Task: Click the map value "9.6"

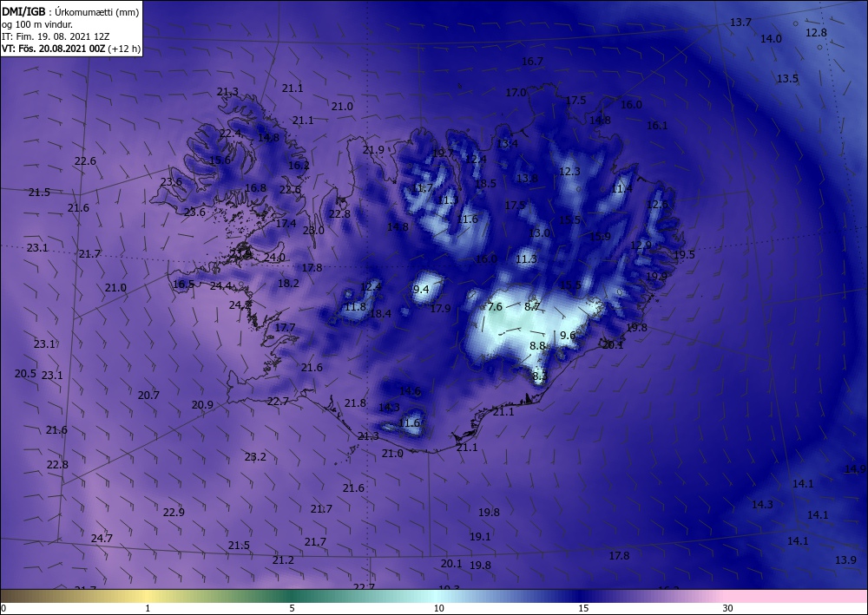Action: click(x=568, y=335)
